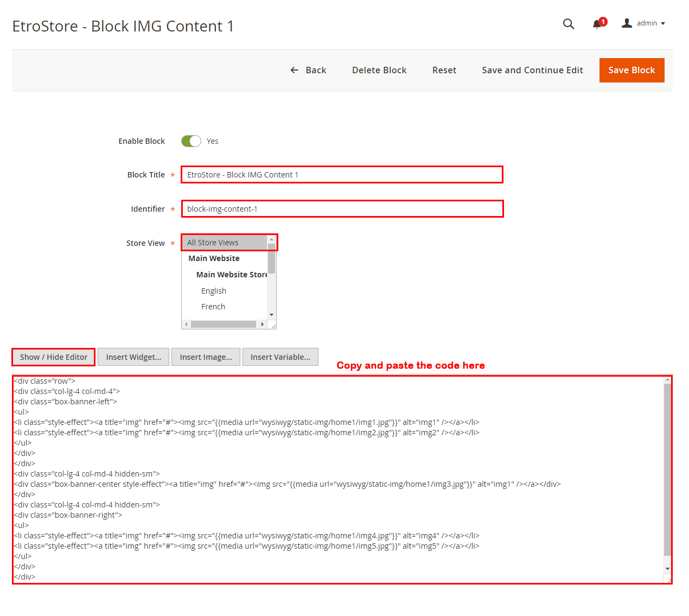Click the Reset button
This screenshot has width=689, height=616.
click(444, 70)
